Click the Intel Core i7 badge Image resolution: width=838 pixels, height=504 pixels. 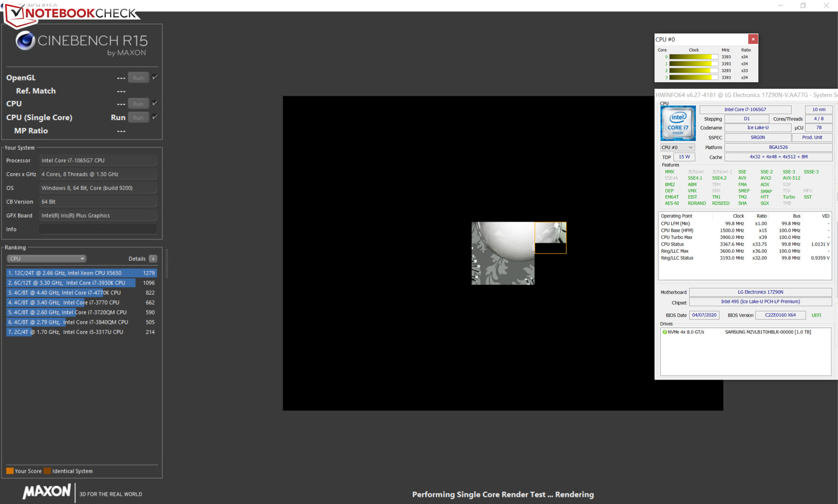coord(677,123)
